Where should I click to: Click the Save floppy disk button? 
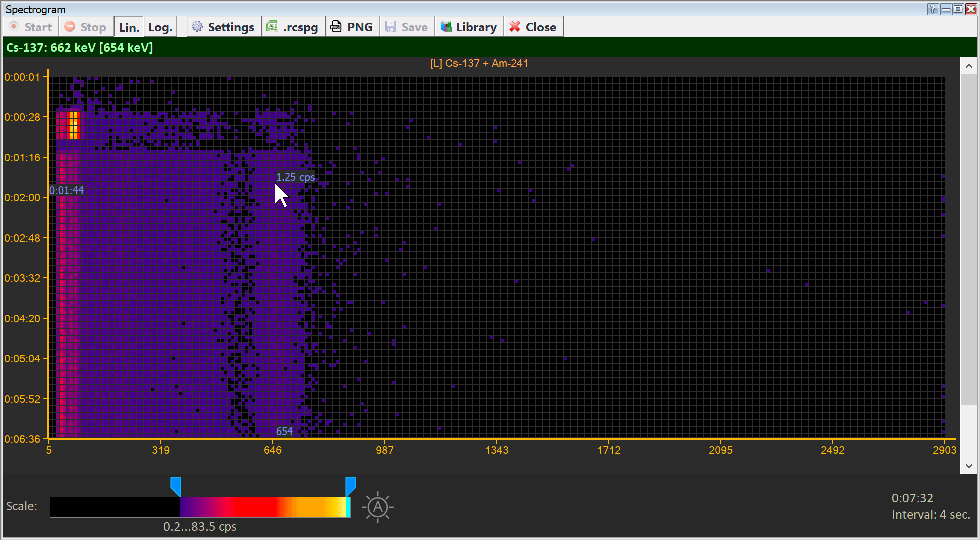coord(407,27)
